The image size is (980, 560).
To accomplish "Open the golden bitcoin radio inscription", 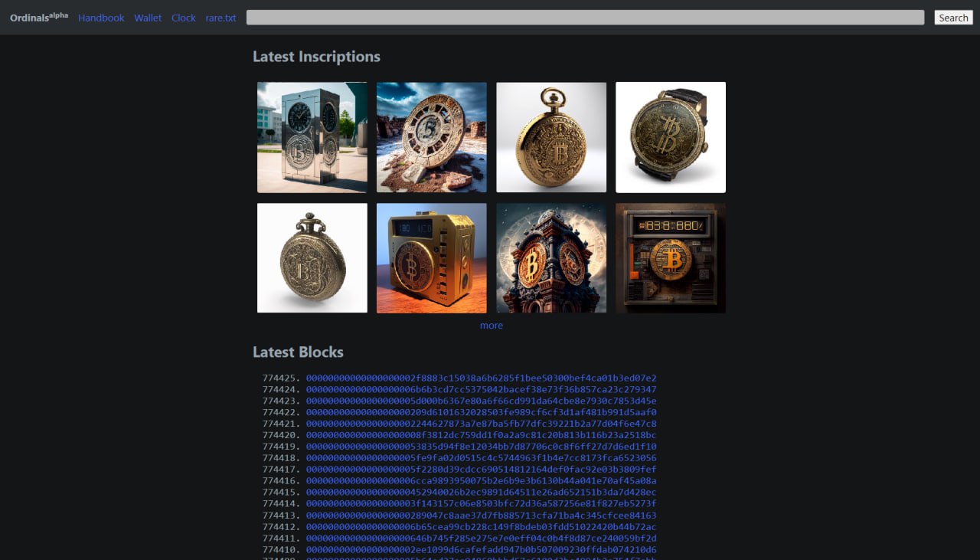I will (432, 258).
